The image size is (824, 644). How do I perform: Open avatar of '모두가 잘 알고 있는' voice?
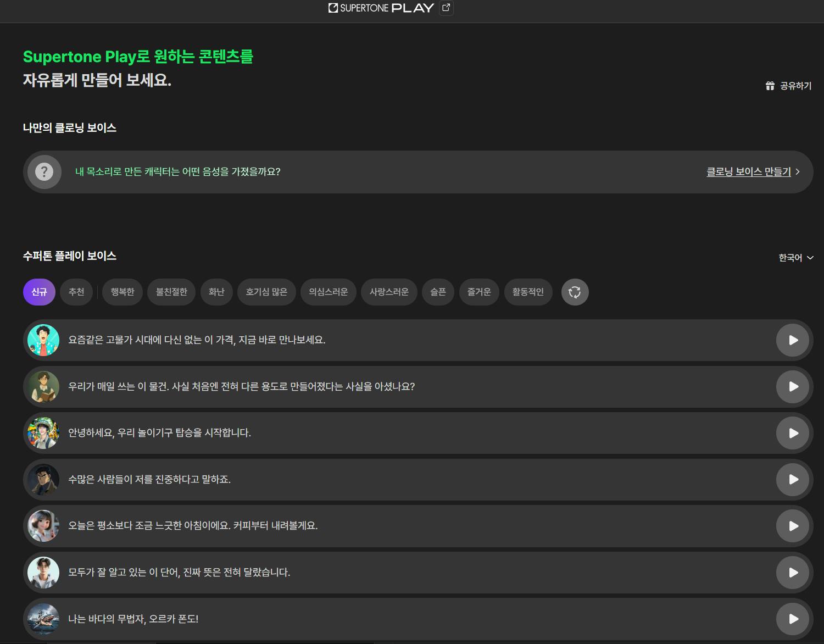(43, 573)
